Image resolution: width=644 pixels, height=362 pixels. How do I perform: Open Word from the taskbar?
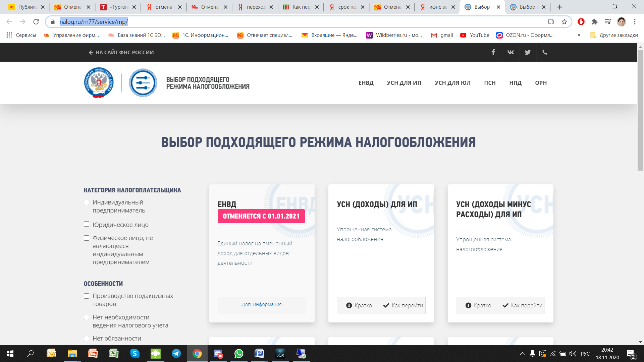(x=259, y=354)
